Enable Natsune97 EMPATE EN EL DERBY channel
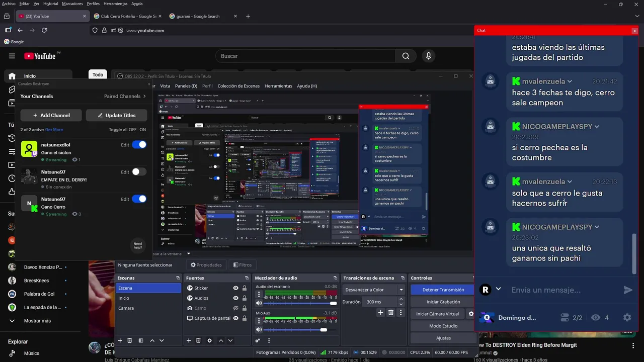Screen dimensions: 644x362 pos(139,172)
